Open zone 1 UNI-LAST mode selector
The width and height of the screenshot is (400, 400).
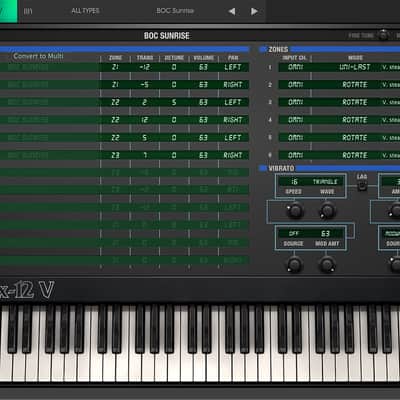click(354, 67)
